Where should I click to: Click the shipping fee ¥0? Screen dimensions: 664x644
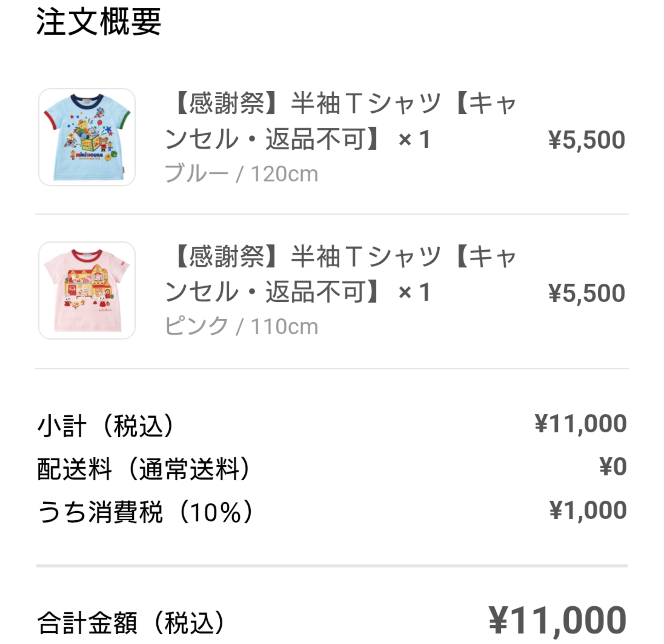[613, 467]
